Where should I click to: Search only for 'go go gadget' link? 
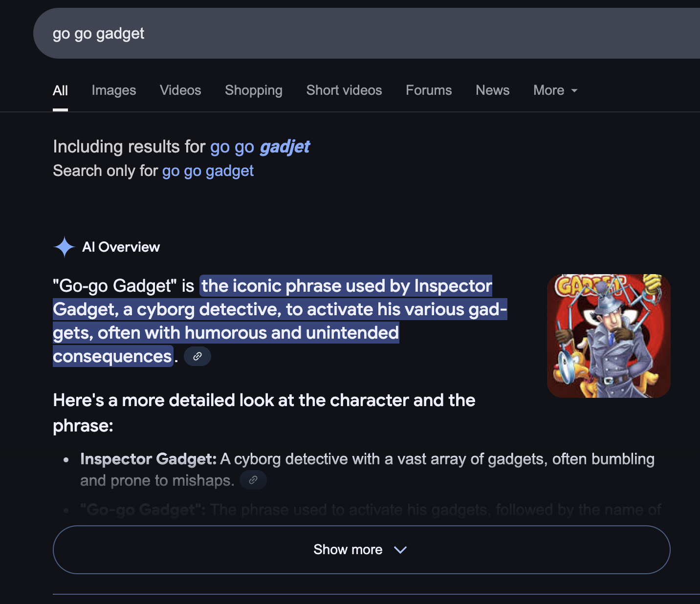[x=208, y=171]
